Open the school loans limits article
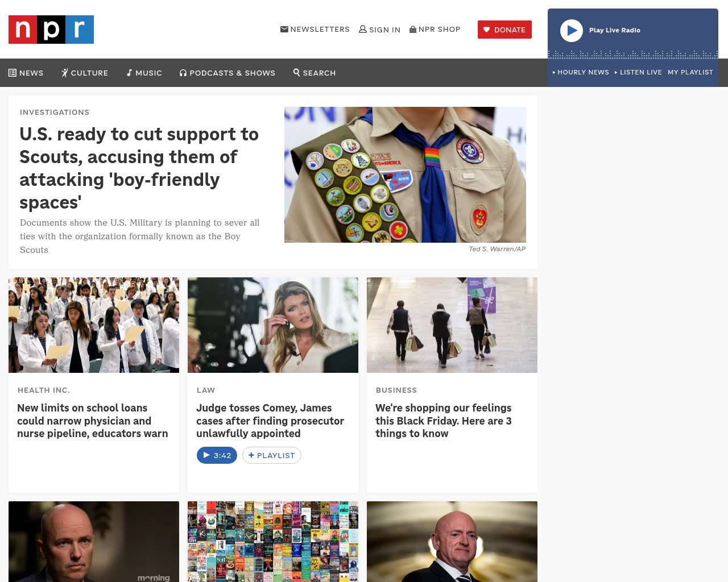728x582 pixels. [x=93, y=421]
